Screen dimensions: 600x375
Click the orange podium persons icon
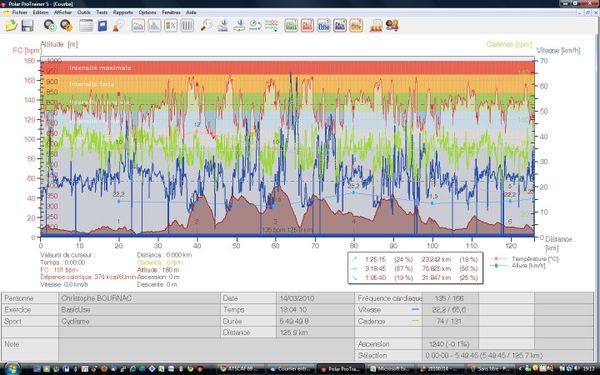pos(376,26)
